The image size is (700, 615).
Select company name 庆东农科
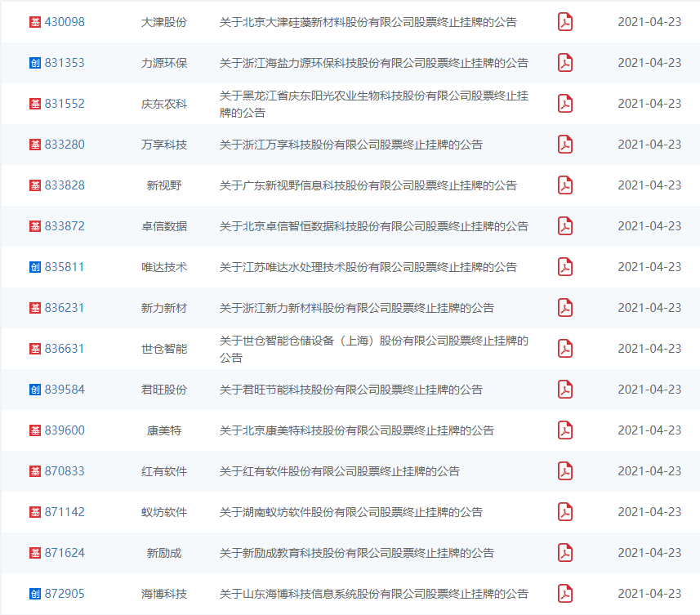pyautogui.click(x=164, y=104)
